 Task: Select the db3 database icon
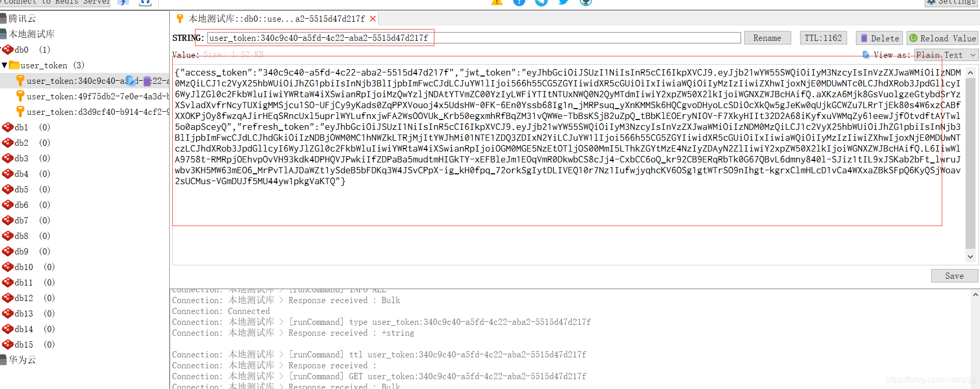pyautogui.click(x=8, y=158)
